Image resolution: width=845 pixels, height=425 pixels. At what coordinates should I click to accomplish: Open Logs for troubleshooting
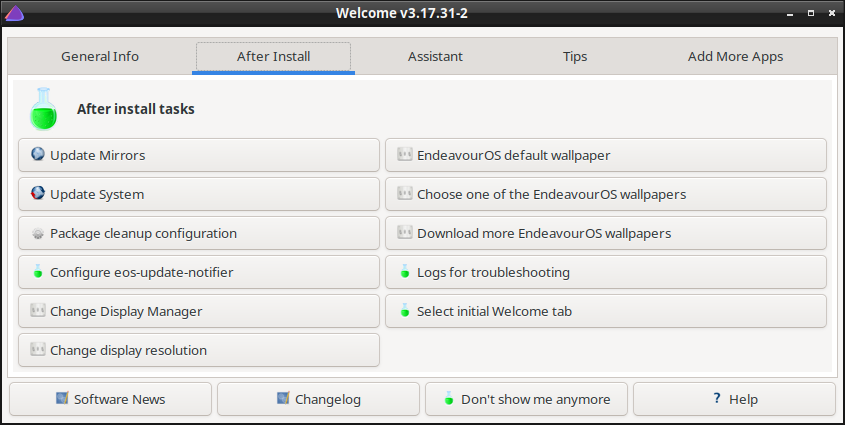[606, 272]
